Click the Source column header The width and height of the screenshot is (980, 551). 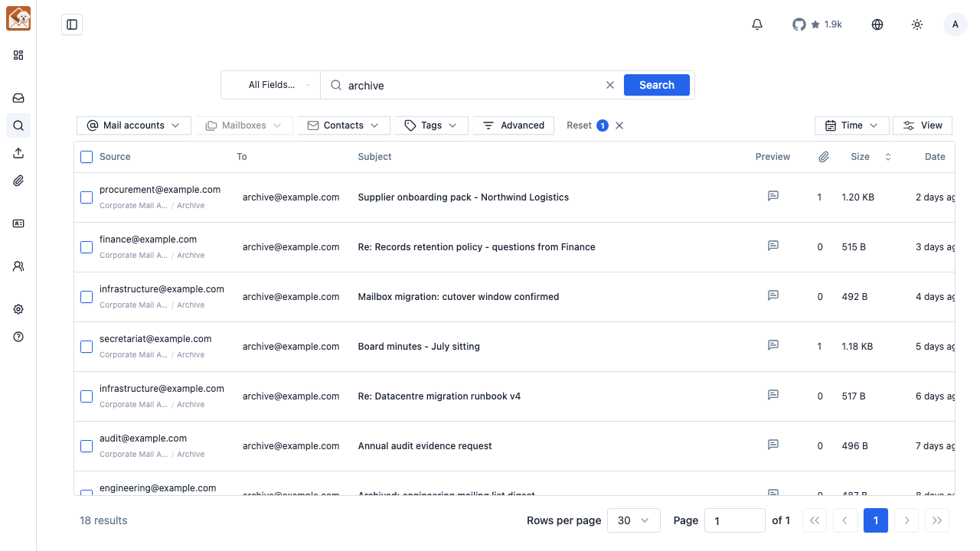[115, 157]
